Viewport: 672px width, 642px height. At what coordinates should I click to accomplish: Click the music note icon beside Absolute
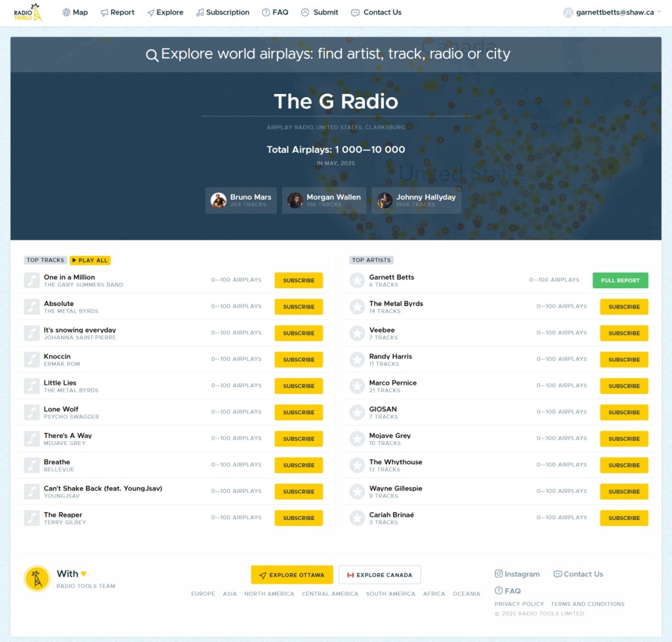pyautogui.click(x=31, y=307)
